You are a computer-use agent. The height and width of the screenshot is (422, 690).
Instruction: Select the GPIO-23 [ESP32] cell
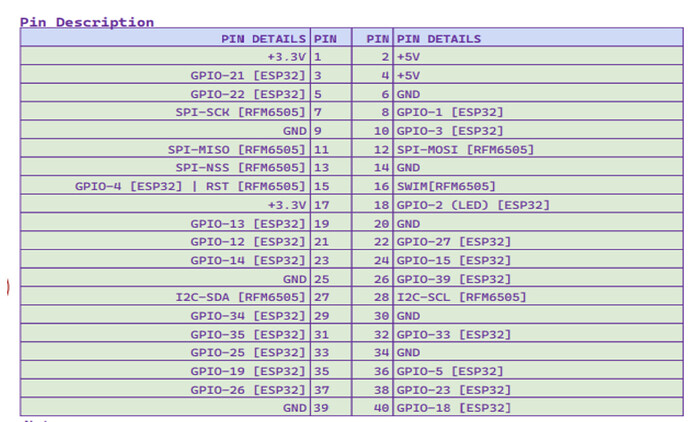[x=453, y=389]
